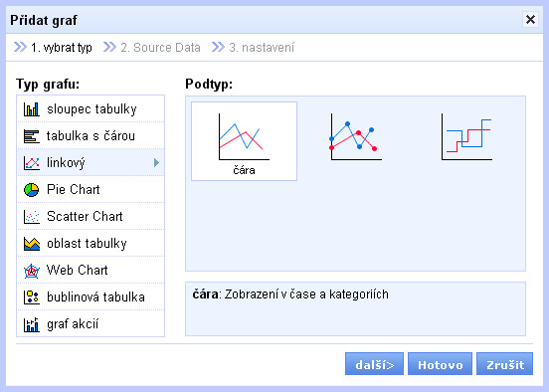Select the linkový chart type row
The width and height of the screenshot is (549, 392).
pos(91,162)
